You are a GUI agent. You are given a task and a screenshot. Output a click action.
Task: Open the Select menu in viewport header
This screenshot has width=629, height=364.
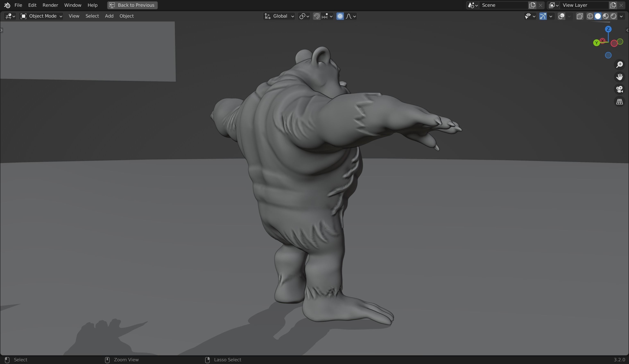(92, 16)
